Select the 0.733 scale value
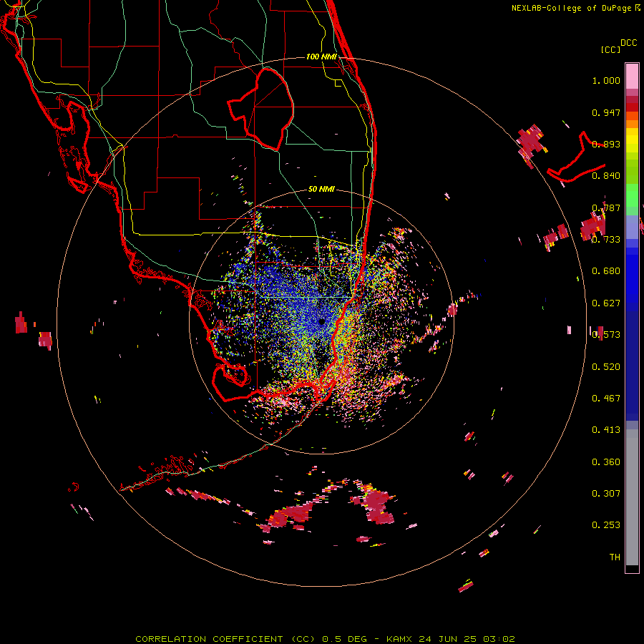The height and width of the screenshot is (644, 644). pyautogui.click(x=606, y=240)
